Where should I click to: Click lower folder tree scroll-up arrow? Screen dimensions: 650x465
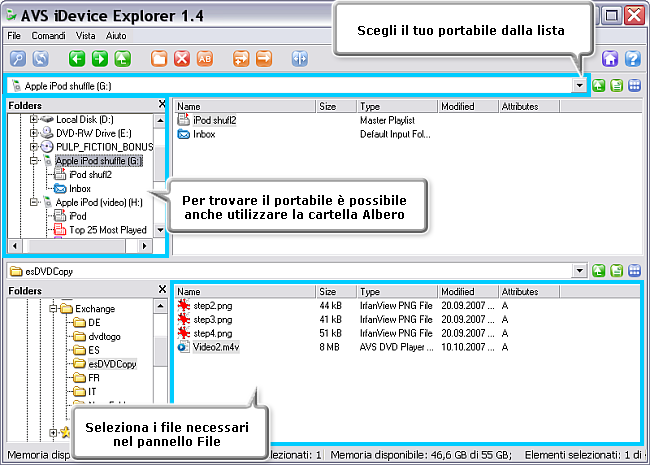[x=160, y=306]
